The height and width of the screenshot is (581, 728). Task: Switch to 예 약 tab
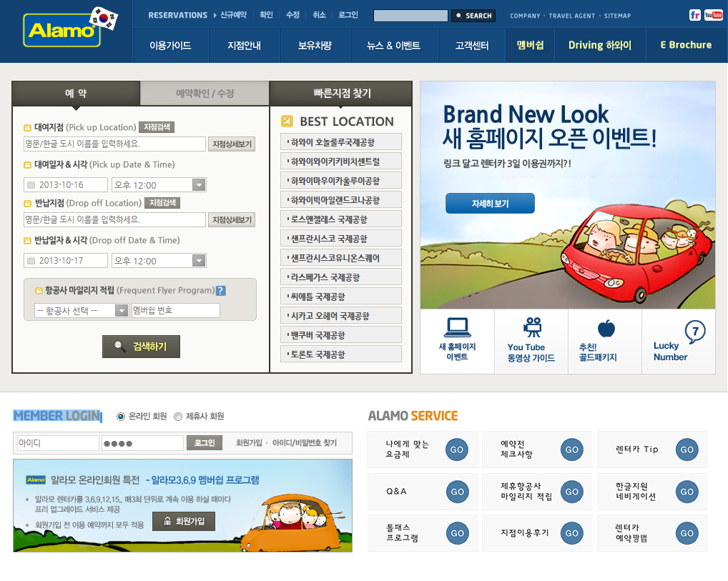tap(76, 94)
